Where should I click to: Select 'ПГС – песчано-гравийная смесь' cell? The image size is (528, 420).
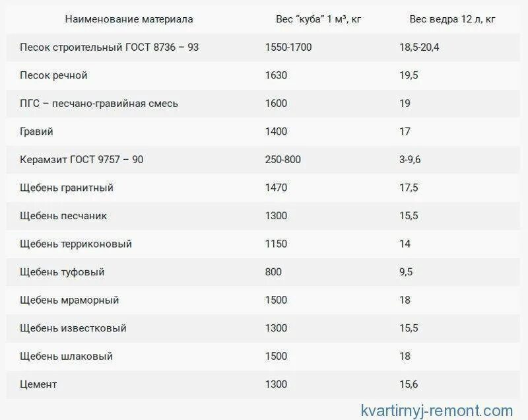tap(98, 104)
